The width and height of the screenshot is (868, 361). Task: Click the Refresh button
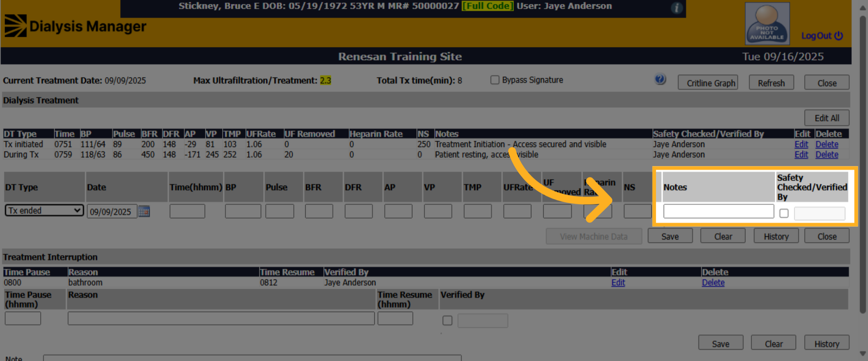pos(771,83)
